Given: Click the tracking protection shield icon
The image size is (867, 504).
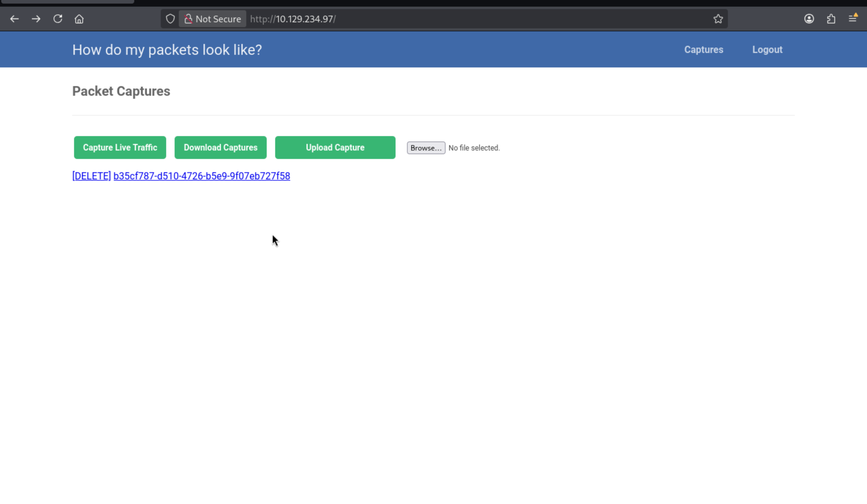Looking at the screenshot, I should tap(170, 19).
